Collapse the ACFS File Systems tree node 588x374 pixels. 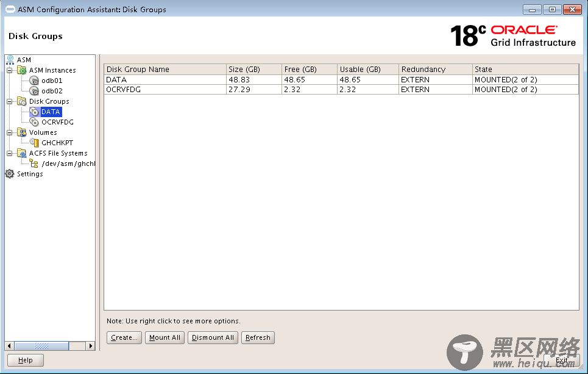coord(9,153)
